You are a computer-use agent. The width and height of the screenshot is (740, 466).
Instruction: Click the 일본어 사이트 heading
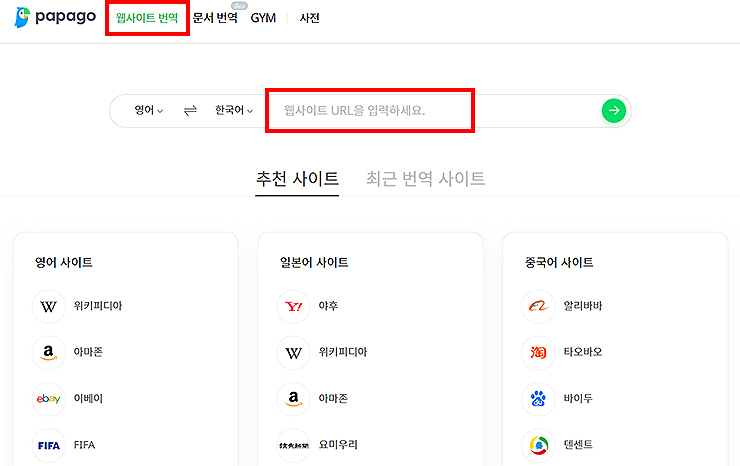(x=314, y=263)
